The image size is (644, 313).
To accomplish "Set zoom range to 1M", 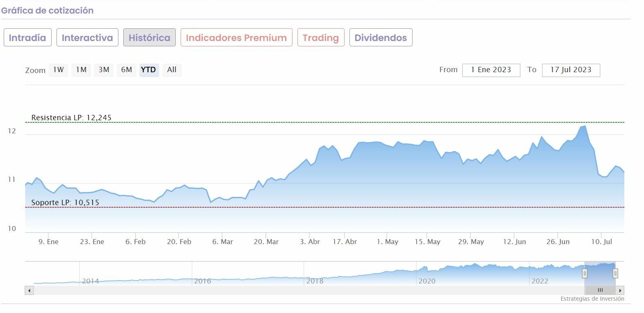I will click(x=81, y=70).
